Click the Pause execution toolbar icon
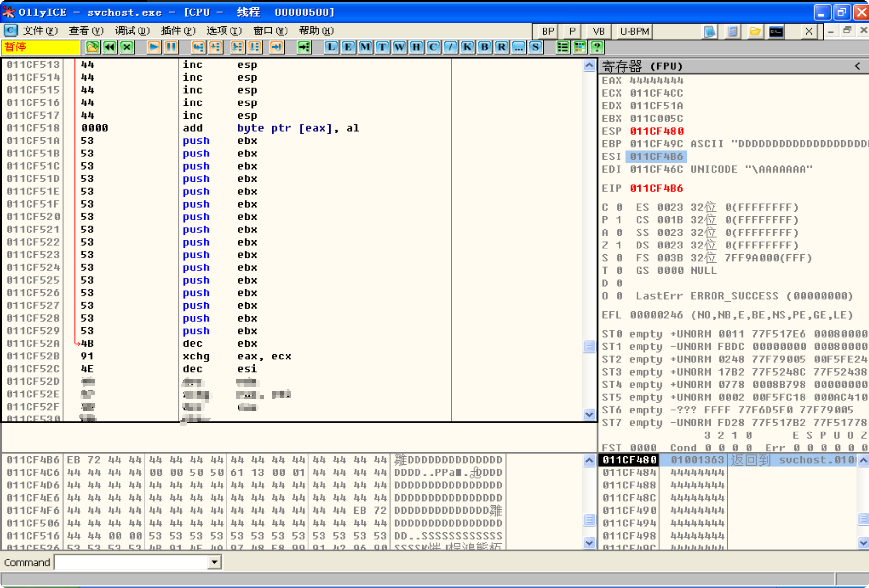This screenshot has height=588, width=869. tap(171, 47)
